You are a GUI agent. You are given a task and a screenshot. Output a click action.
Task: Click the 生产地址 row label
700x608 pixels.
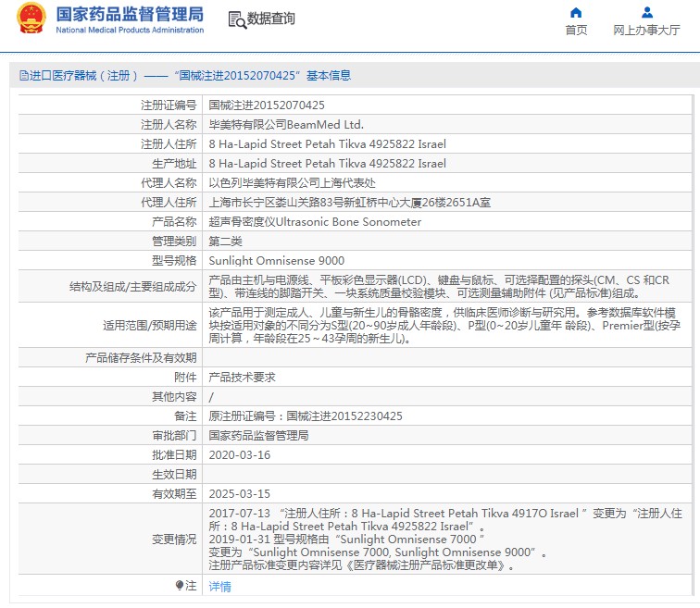click(174, 163)
